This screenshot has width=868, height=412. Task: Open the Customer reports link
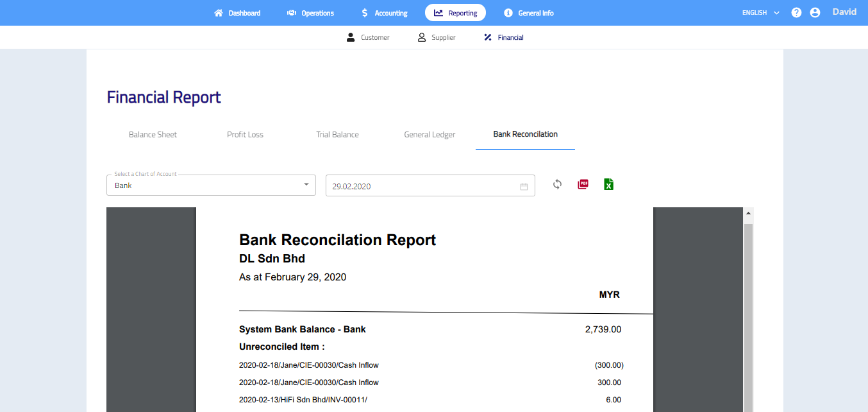pos(368,38)
